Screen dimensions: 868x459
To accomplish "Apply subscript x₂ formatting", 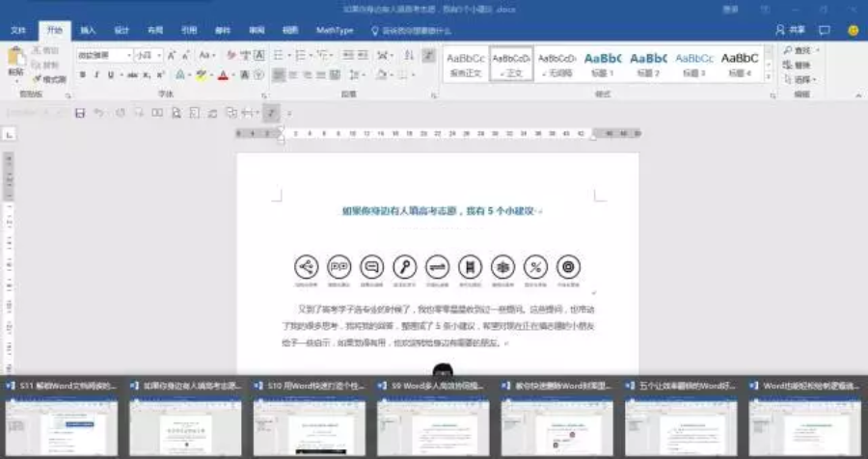I will (147, 75).
